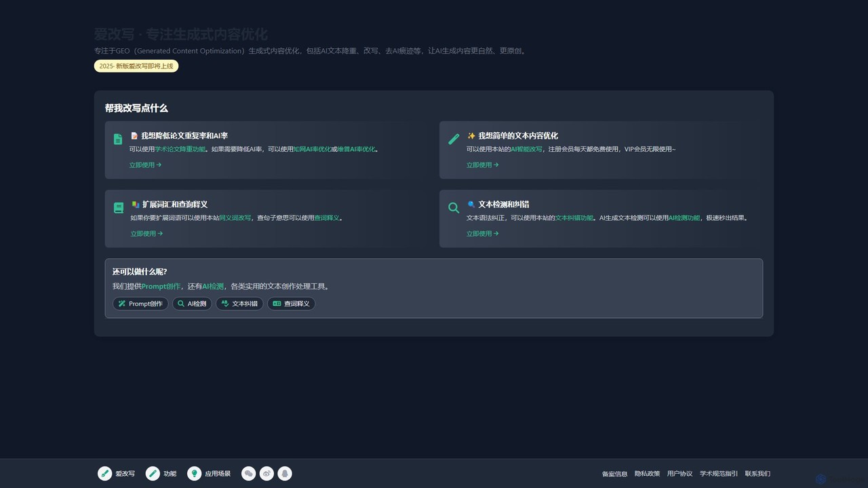Open the inline Prompt创作 link in the 我们提供 sentence
The width and height of the screenshot is (868, 488).
click(x=161, y=286)
